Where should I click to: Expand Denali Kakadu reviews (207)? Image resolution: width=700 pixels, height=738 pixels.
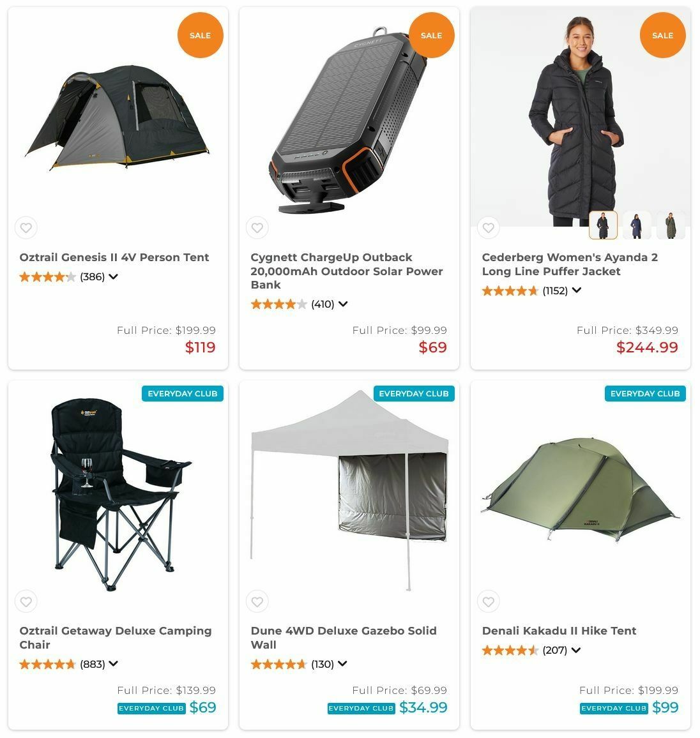[x=575, y=650]
